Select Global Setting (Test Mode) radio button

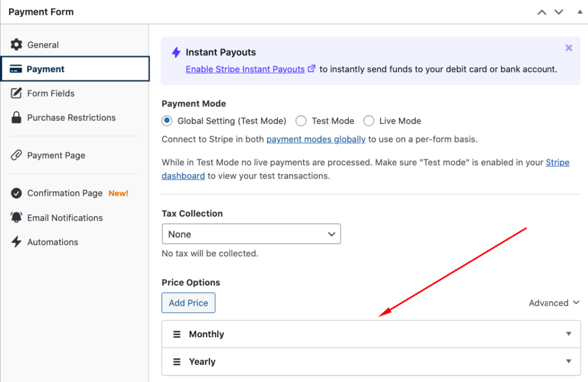click(167, 121)
